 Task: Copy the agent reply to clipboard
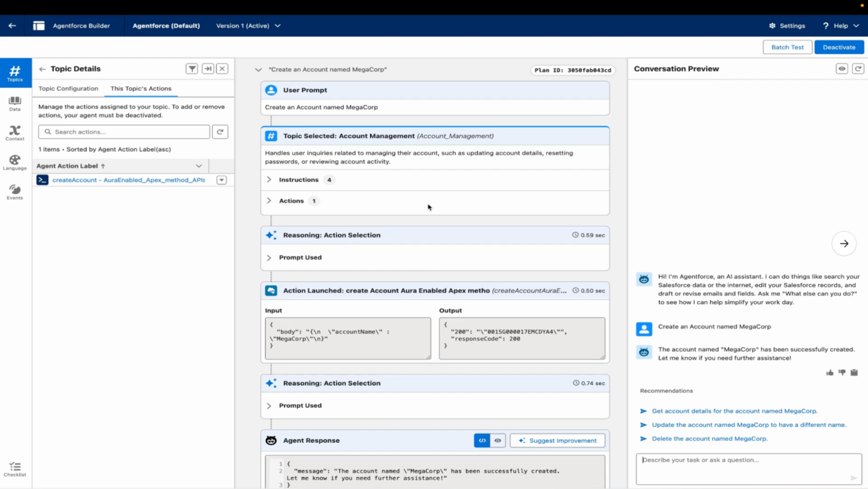click(x=854, y=373)
